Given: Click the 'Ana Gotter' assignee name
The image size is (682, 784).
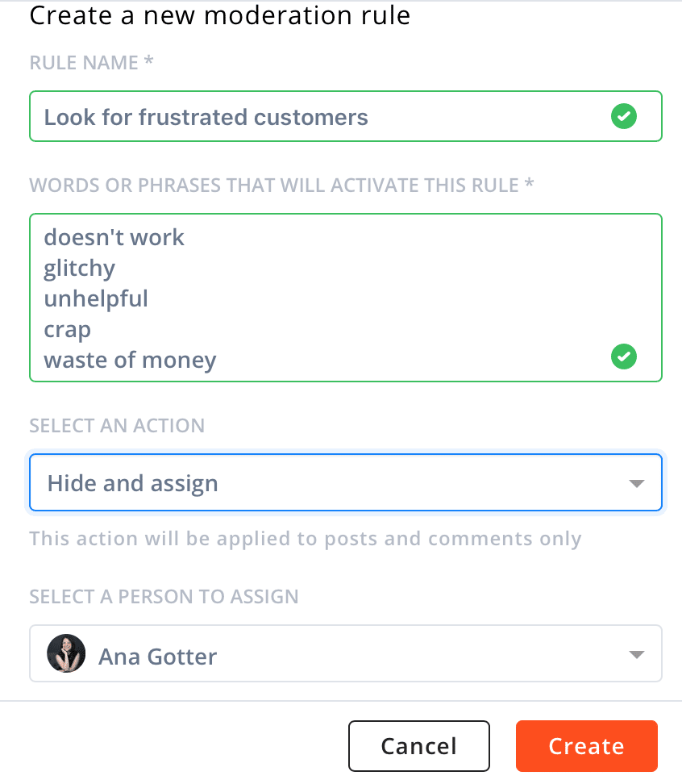Looking at the screenshot, I should (x=157, y=656).
